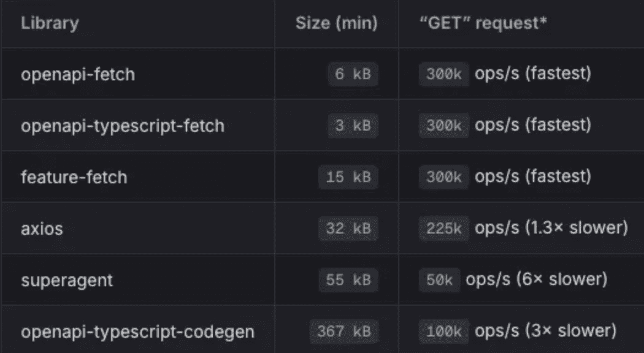Select the 15 kB size badge

pos(348,178)
